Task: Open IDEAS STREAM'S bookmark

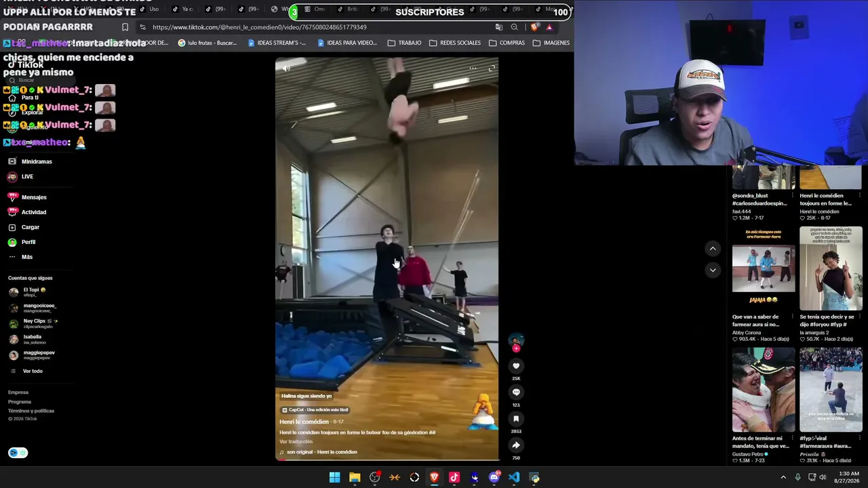Action: (x=277, y=43)
